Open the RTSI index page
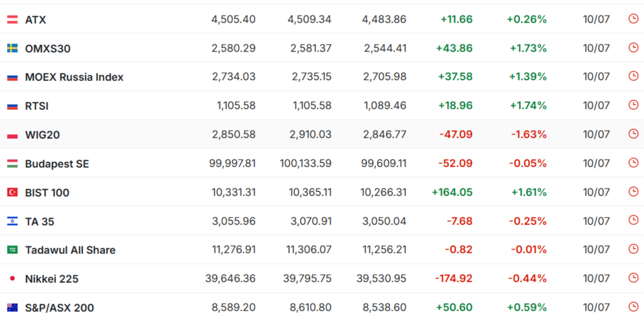The height and width of the screenshot is (317, 644). pyautogui.click(x=36, y=106)
